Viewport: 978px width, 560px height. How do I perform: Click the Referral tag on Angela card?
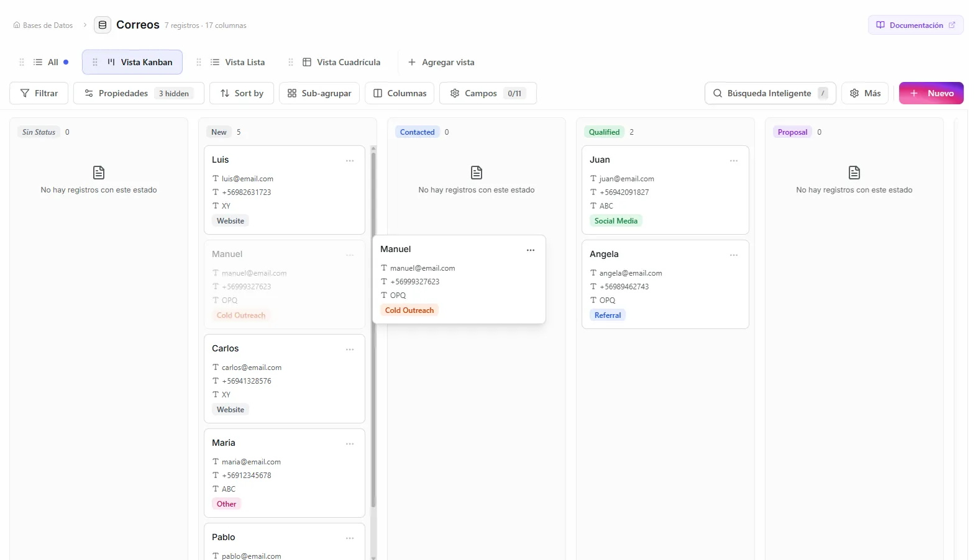coord(608,315)
